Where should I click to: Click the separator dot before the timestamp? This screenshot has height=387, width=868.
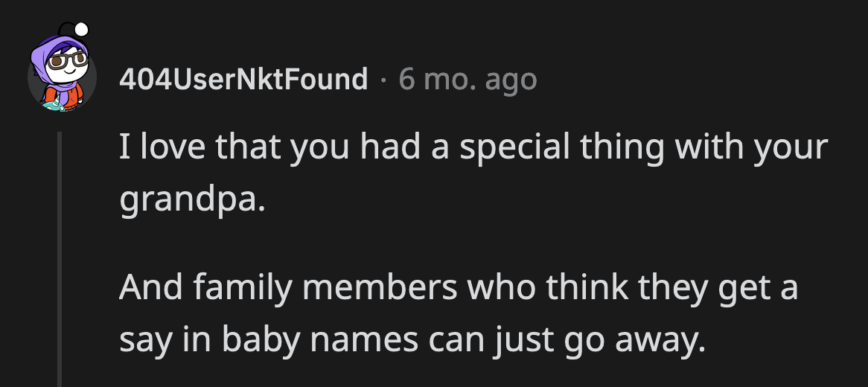pyautogui.click(x=383, y=79)
